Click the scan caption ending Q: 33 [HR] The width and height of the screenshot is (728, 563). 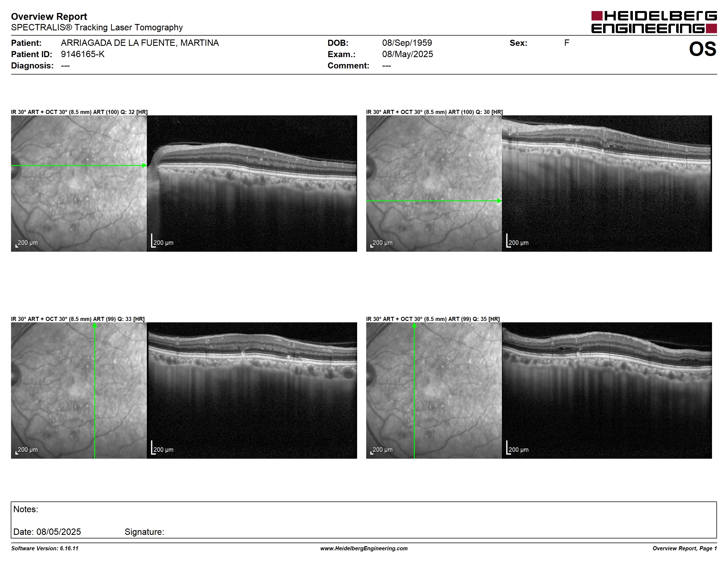pyautogui.click(x=78, y=319)
